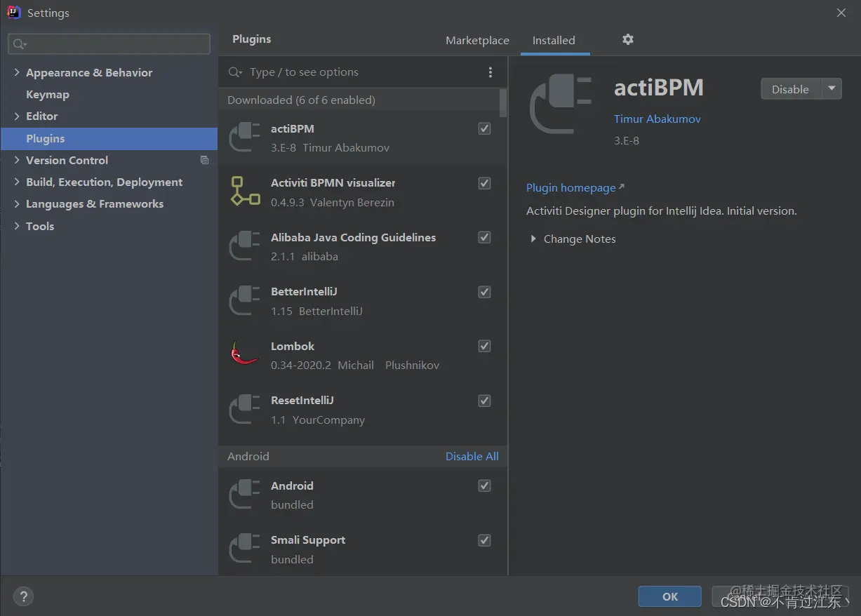861x616 pixels.
Task: Open the plugin list options kebab menu
Action: pos(490,72)
